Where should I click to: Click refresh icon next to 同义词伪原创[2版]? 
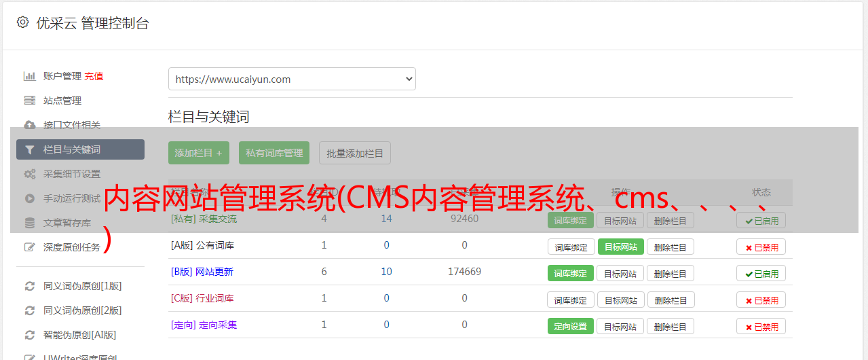pyautogui.click(x=29, y=310)
